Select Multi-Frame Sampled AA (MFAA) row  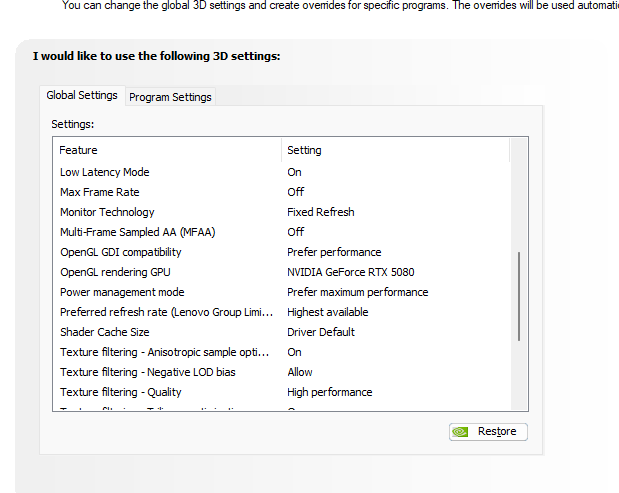(281, 232)
